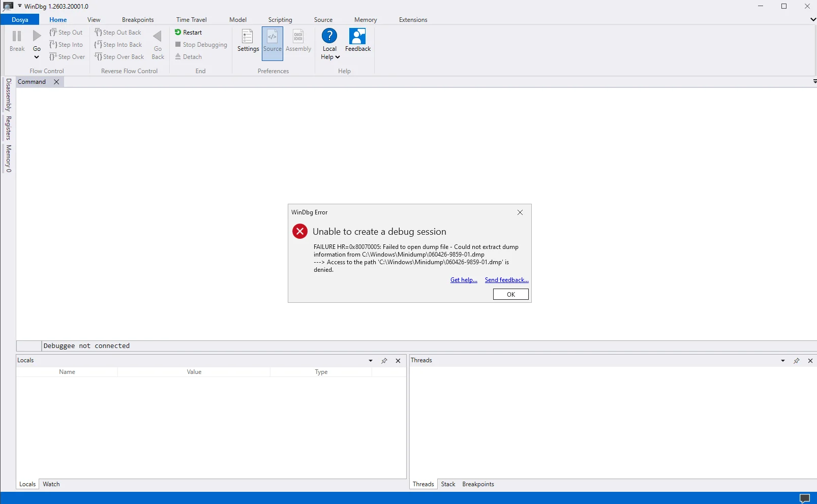
Task: Click the Value column header
Action: [x=194, y=372]
